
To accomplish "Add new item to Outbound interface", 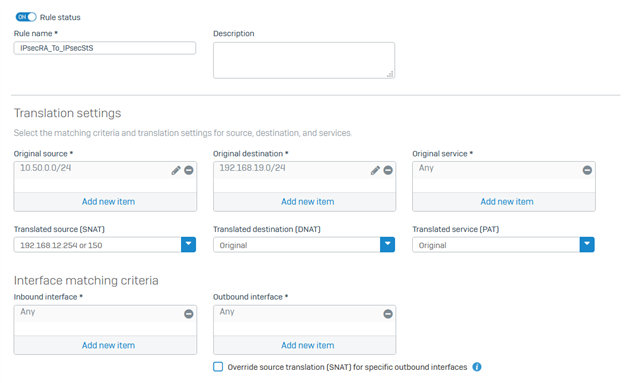I will click(x=307, y=345).
